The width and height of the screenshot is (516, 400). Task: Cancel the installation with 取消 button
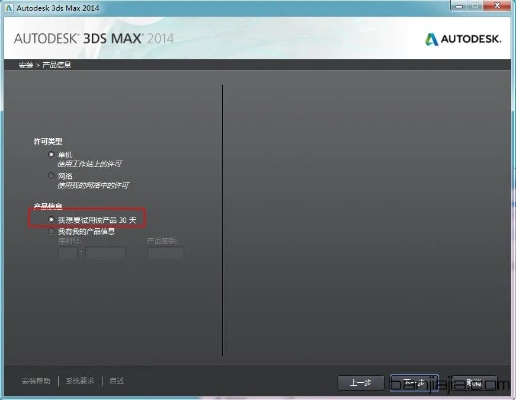click(x=474, y=383)
